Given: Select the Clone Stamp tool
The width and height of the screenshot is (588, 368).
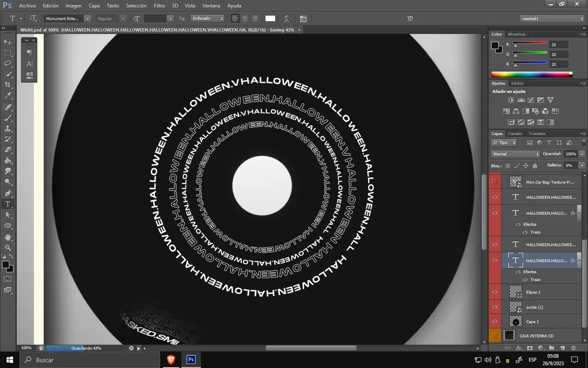Looking at the screenshot, I should click(x=8, y=129).
